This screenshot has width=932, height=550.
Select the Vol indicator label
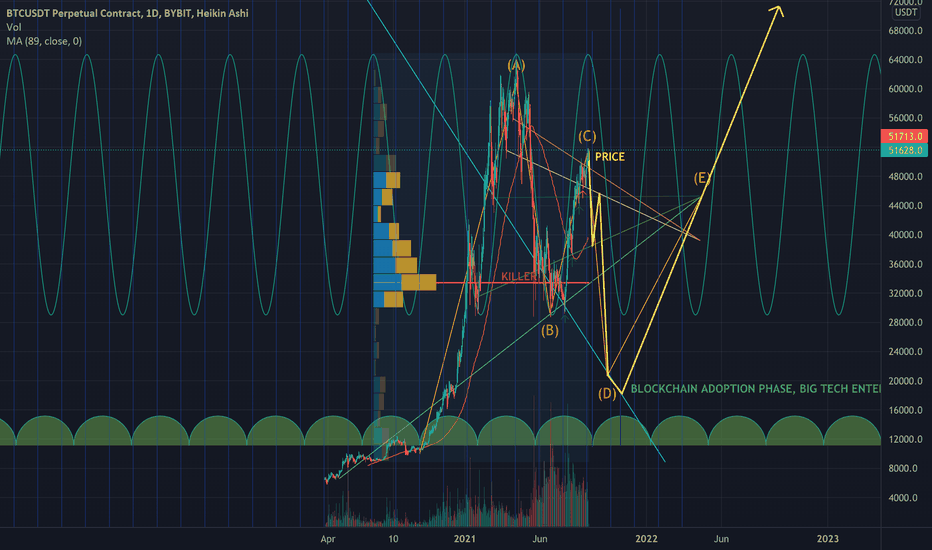click(x=14, y=27)
